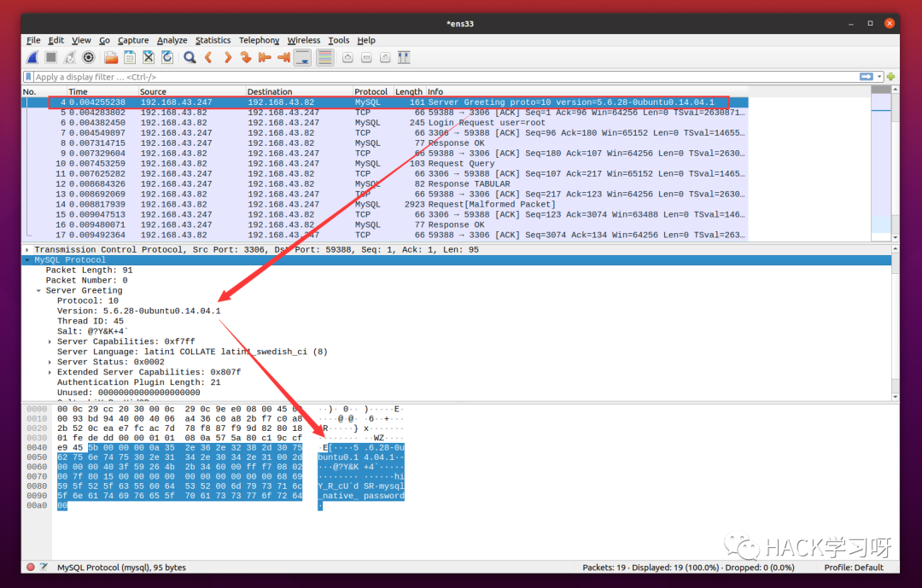Start a new packet capture (shark fin icon)

(x=33, y=58)
